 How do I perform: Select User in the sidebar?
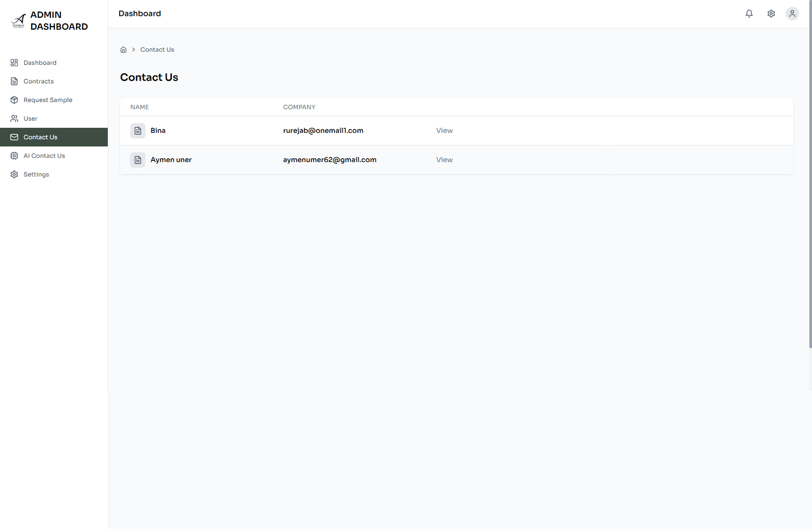pyautogui.click(x=30, y=119)
